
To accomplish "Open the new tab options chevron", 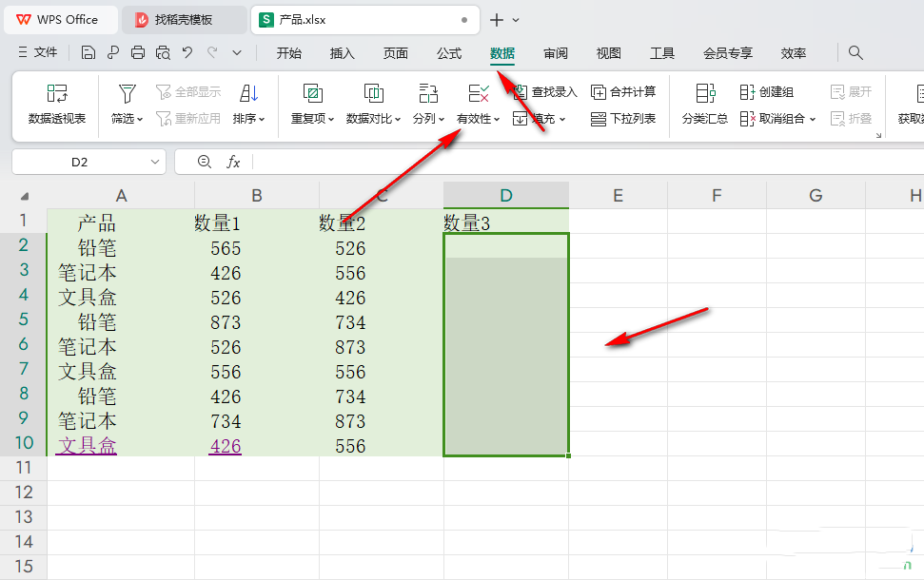I will tap(516, 20).
